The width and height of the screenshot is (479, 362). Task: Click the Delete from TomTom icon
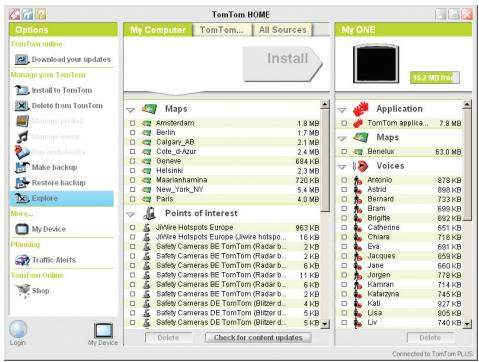[x=22, y=106]
